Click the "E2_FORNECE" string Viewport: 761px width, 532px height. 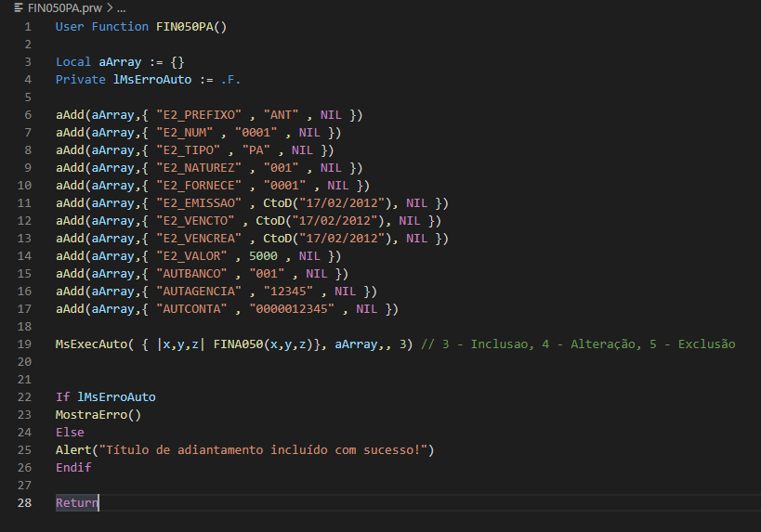click(199, 186)
